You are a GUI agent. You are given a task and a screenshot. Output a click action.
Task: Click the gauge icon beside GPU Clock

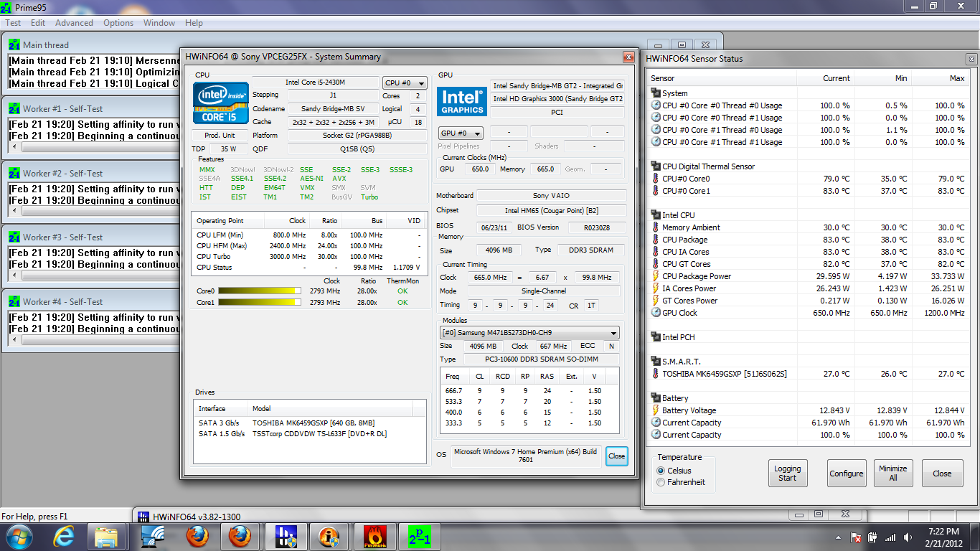pyautogui.click(x=656, y=313)
